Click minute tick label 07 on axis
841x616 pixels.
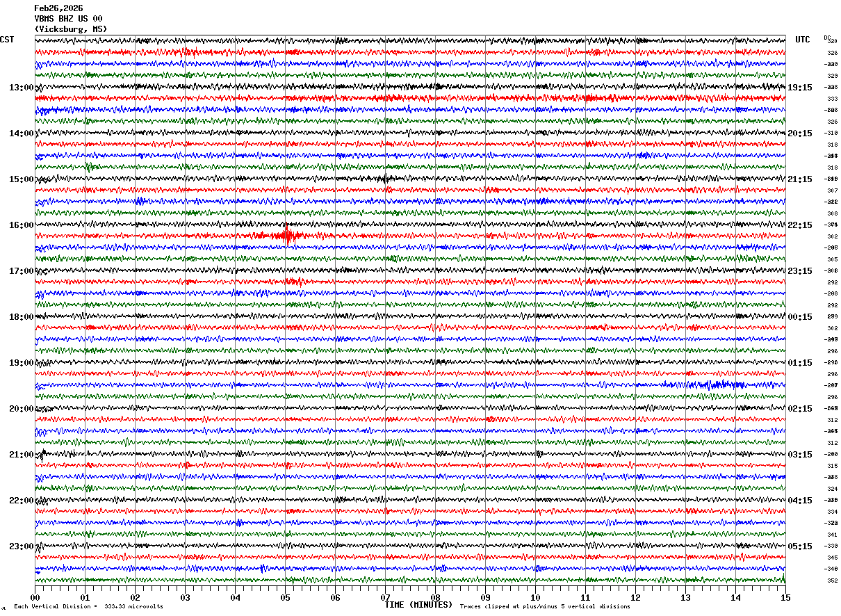(x=385, y=597)
